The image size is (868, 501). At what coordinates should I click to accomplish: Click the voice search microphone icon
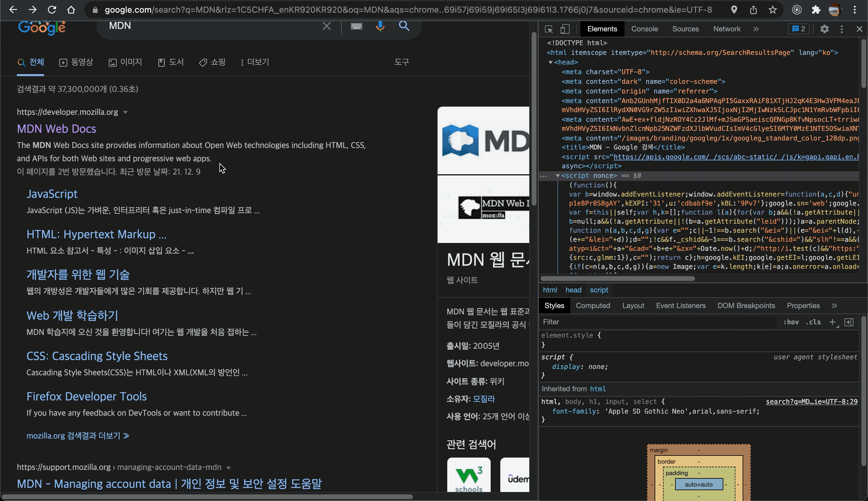tap(380, 26)
